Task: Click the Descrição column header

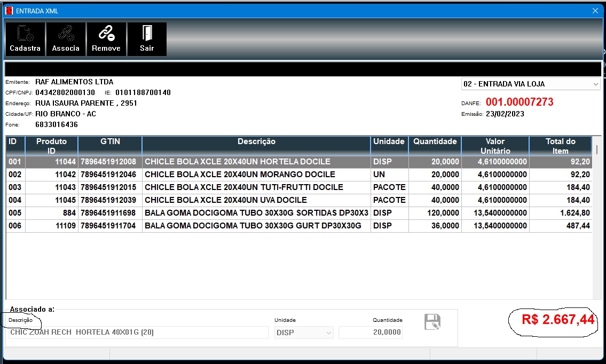Action: coord(256,142)
